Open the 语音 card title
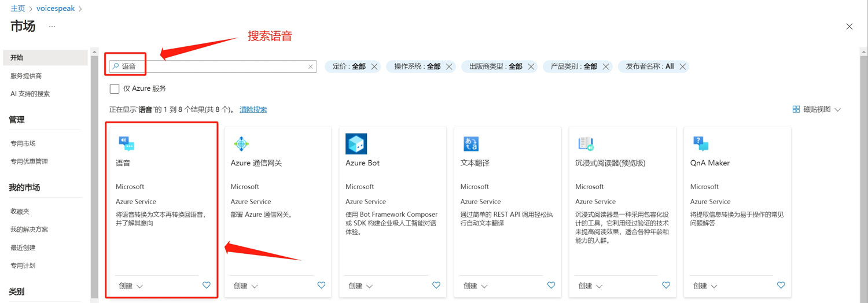This screenshot has width=868, height=303. pos(123,163)
